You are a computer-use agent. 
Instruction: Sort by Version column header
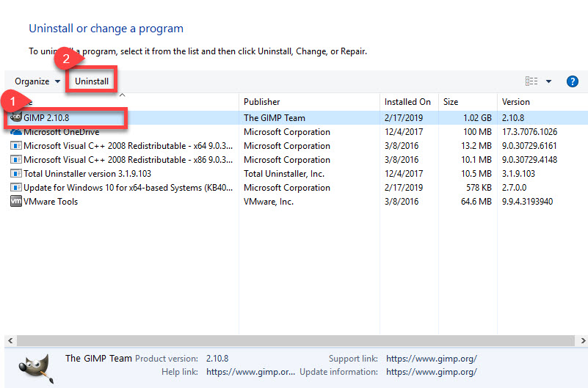click(x=515, y=102)
